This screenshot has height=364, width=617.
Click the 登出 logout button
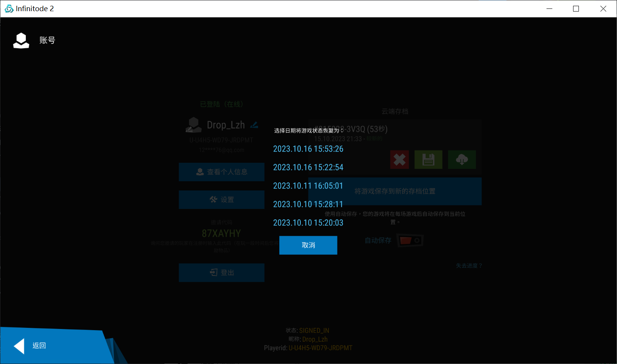[x=221, y=272]
